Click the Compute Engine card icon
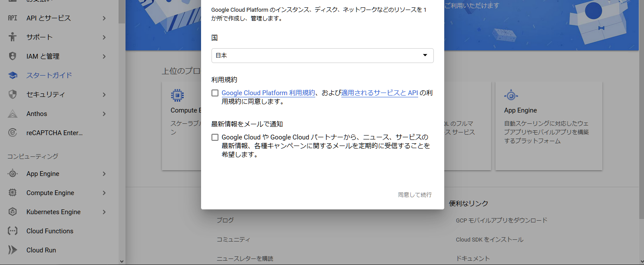 [177, 95]
